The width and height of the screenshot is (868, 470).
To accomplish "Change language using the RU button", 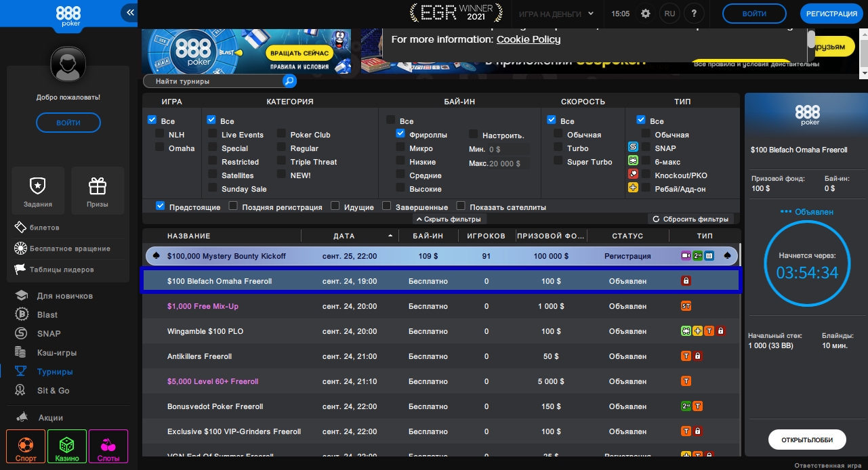I will click(669, 14).
